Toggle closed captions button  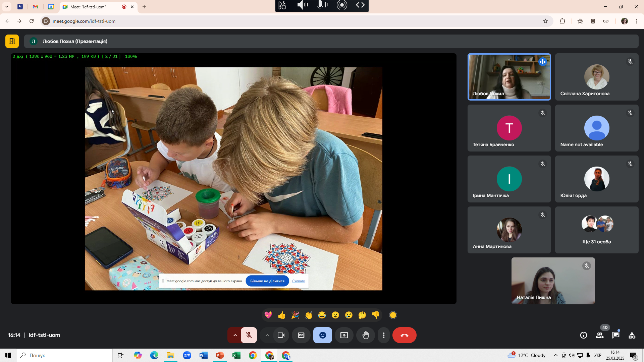301,335
